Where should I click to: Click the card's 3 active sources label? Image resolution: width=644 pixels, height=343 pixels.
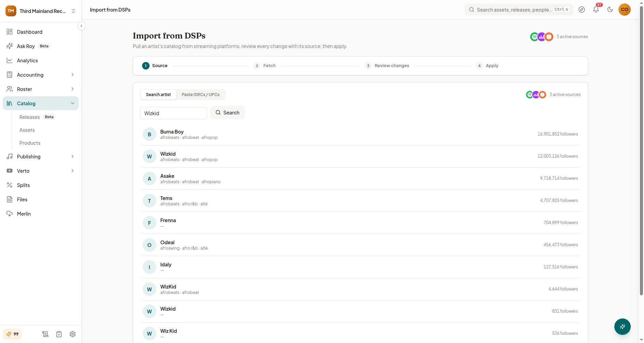565,95
